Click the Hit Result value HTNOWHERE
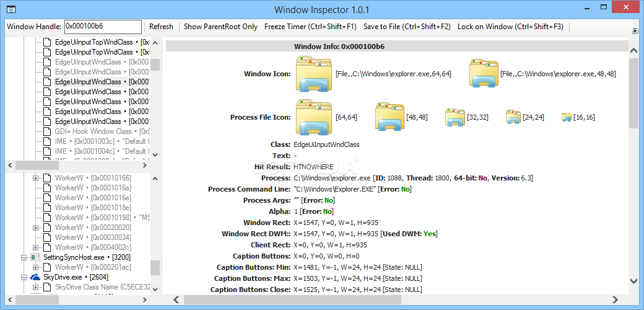Viewport: 644px width, 310px height. pos(313,167)
